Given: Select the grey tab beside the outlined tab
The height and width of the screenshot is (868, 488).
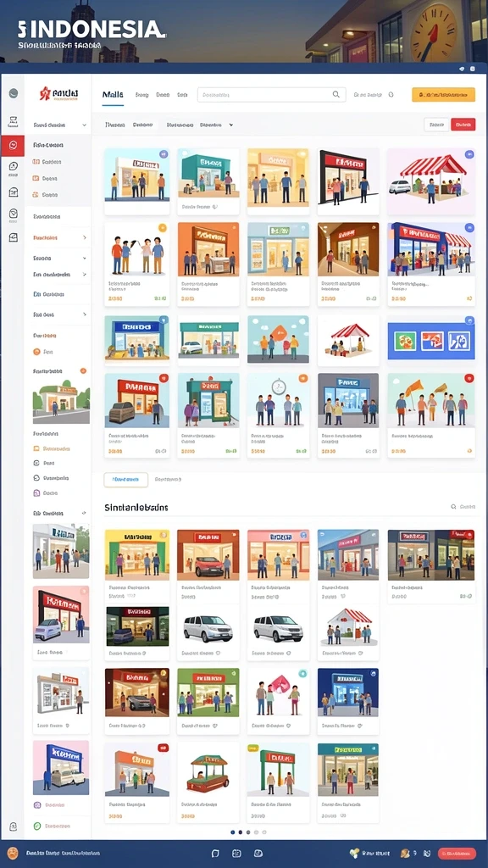Looking at the screenshot, I should (x=168, y=480).
